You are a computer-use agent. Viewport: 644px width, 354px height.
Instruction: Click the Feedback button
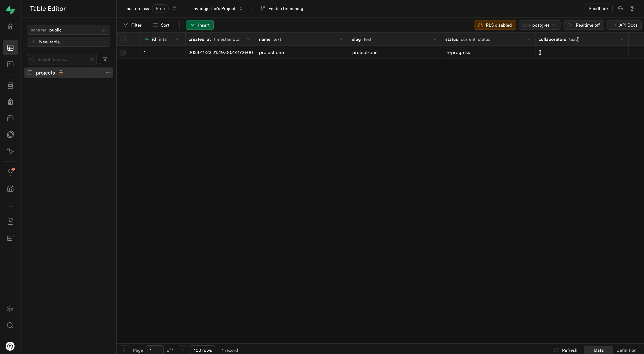click(599, 9)
